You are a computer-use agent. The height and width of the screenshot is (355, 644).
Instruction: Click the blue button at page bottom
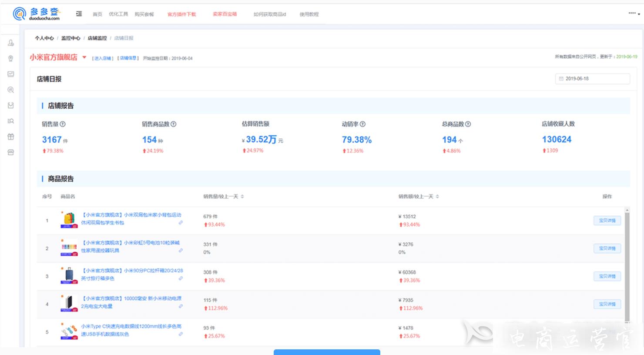[327, 352]
